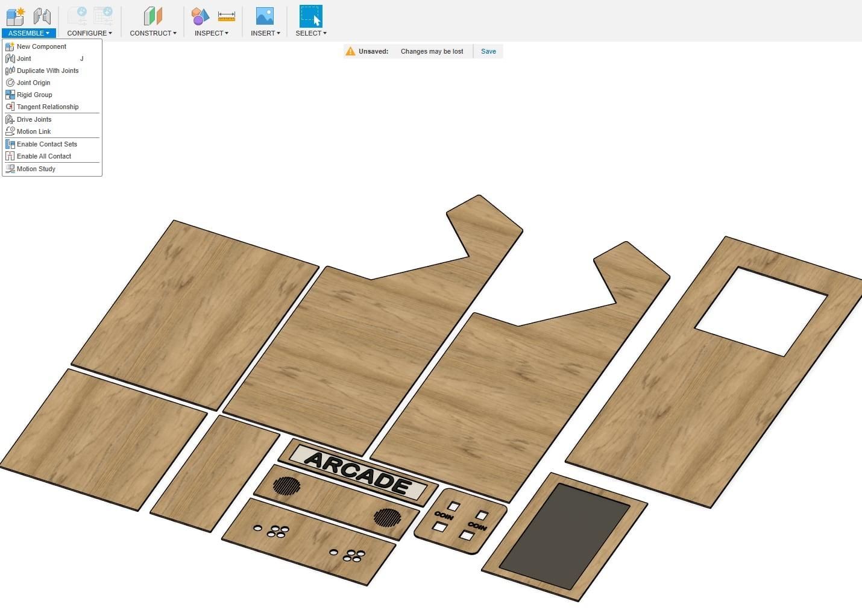Select Drive Joints menu item

[x=52, y=119]
